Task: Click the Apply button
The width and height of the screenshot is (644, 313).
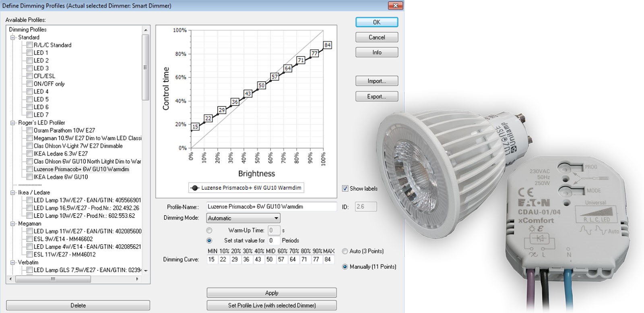Action: coord(272,293)
